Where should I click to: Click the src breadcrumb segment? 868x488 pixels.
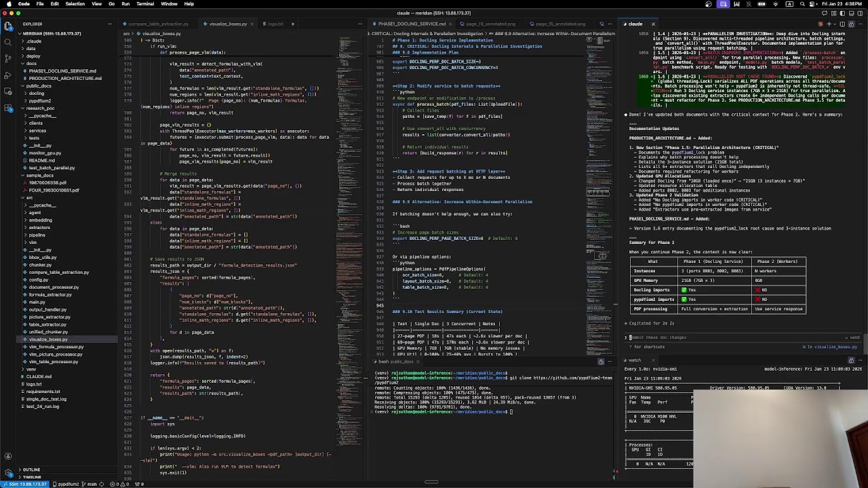127,33
